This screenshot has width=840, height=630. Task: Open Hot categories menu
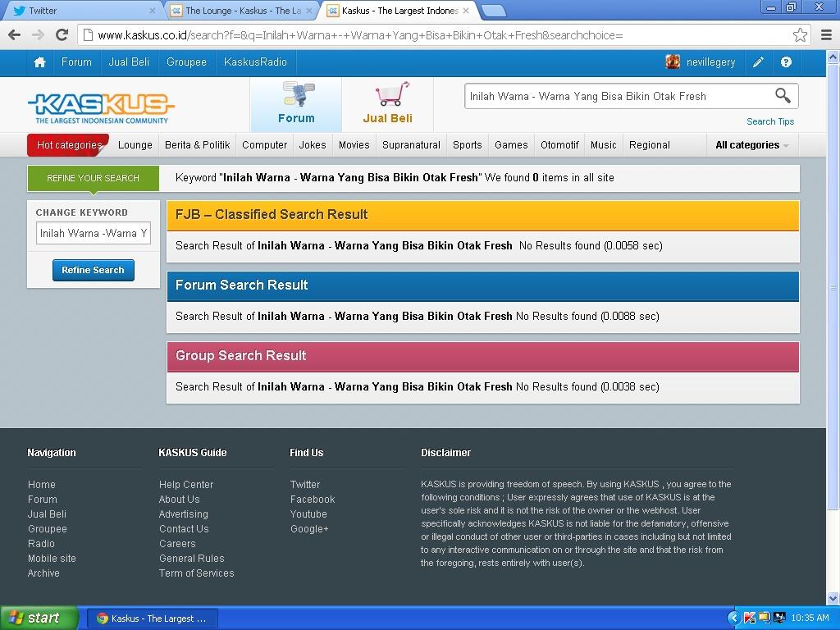tap(69, 145)
